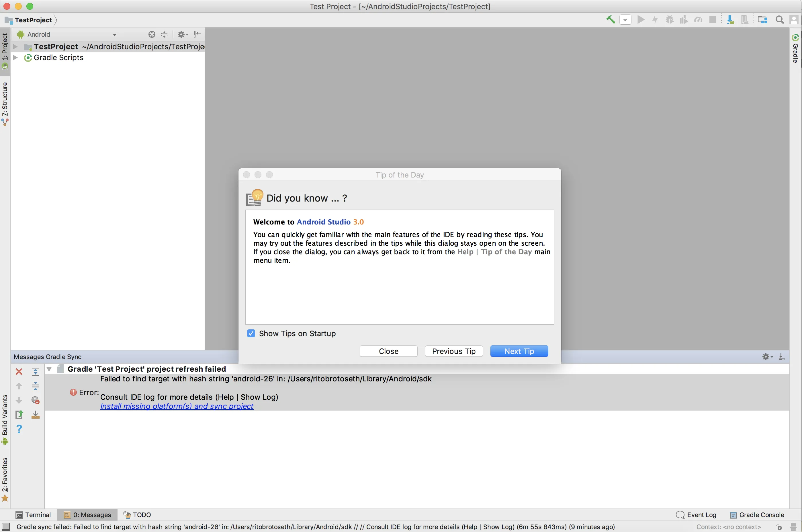
Task: Click the Export to Text File icon
Action: (19, 414)
